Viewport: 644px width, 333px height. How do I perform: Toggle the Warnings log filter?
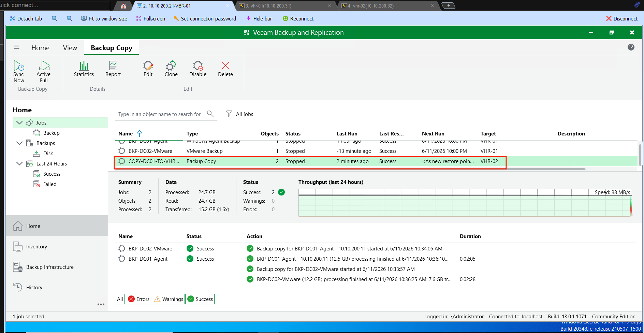click(x=168, y=299)
